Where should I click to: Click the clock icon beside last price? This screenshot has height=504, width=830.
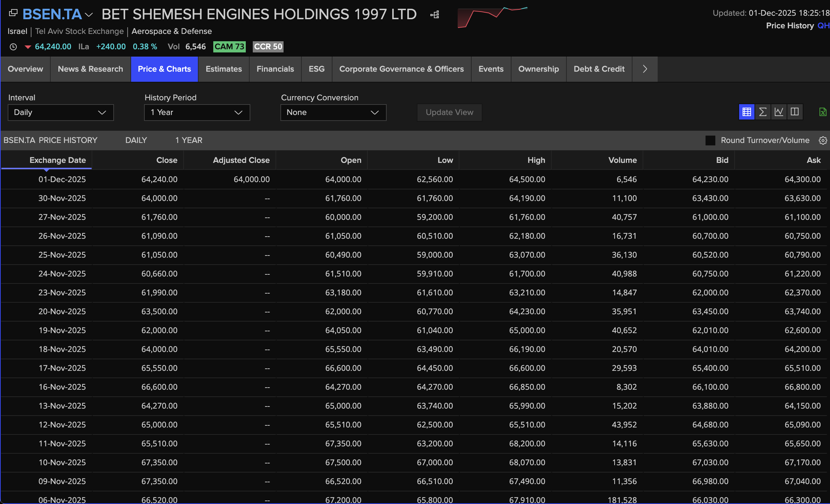coord(13,47)
